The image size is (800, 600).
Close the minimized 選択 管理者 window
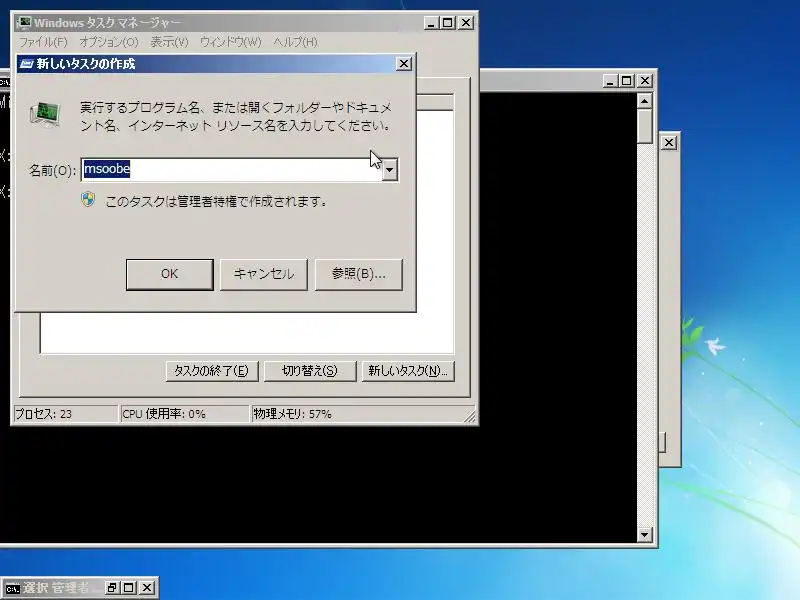click(x=147, y=588)
